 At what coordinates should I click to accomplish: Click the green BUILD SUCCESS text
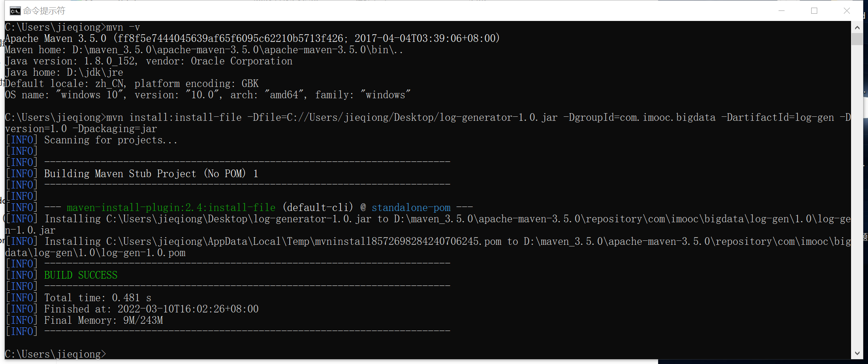[x=81, y=275]
